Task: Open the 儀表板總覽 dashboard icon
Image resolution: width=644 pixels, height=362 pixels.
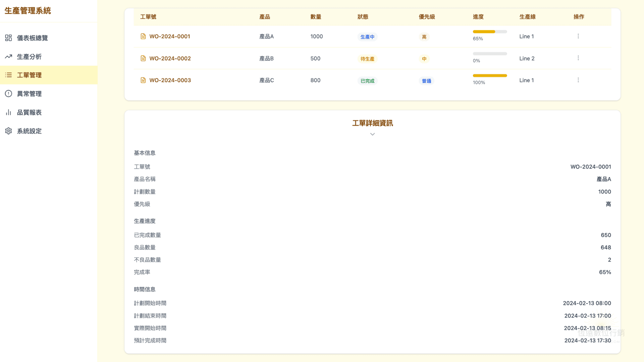Action: tap(8, 38)
